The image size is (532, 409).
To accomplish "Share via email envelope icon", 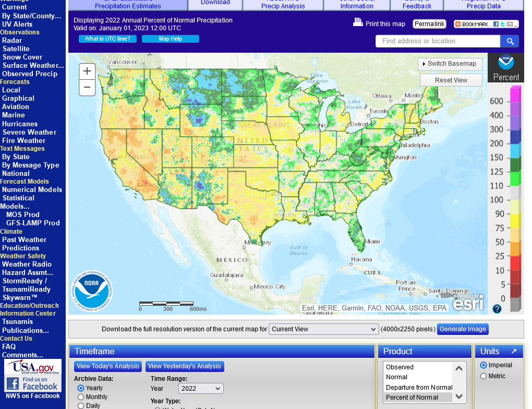I will click(510, 24).
